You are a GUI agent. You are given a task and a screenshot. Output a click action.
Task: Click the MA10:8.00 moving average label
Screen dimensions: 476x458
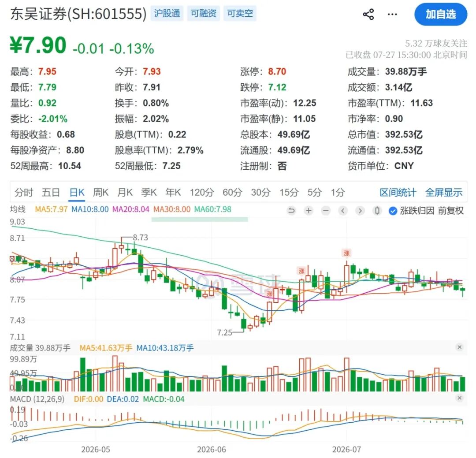tap(90, 209)
